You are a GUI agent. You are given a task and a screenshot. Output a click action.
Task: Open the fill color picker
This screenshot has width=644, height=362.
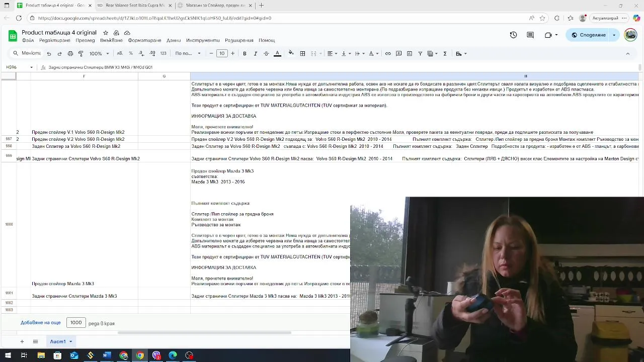coord(291,53)
